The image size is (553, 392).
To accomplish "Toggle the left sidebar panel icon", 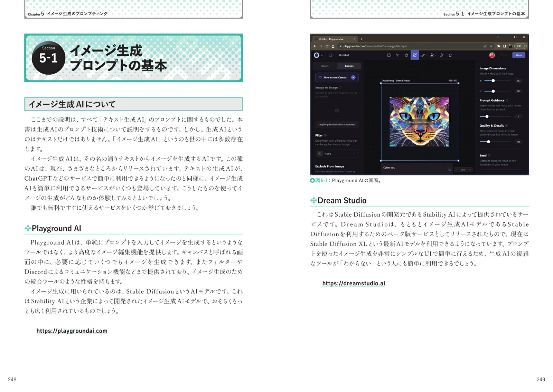I will click(330, 55).
